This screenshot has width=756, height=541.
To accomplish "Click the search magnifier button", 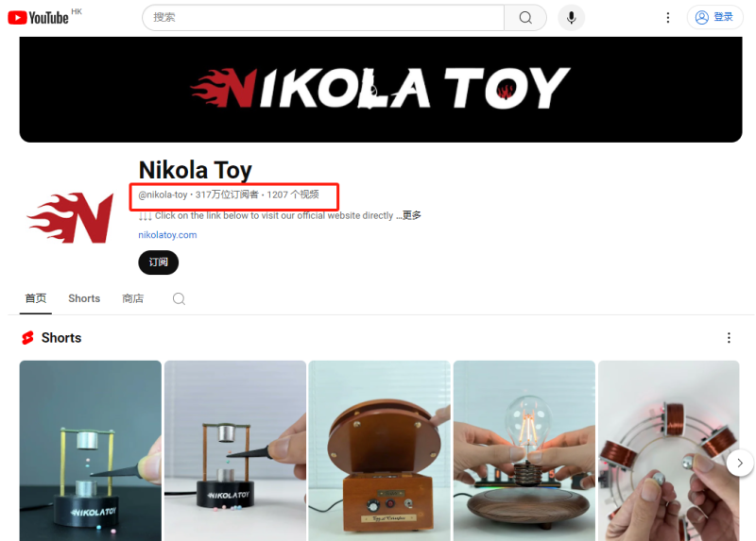I will (x=525, y=18).
